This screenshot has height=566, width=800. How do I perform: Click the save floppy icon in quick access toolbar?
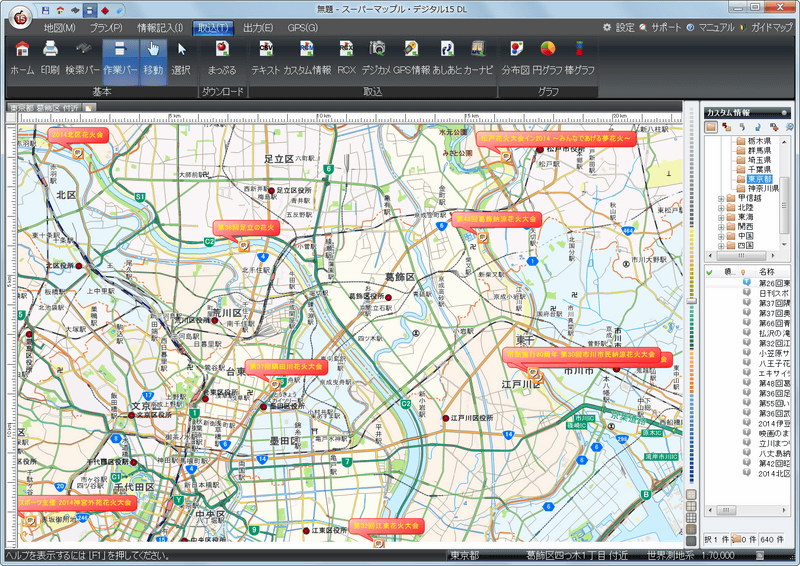coord(45,10)
